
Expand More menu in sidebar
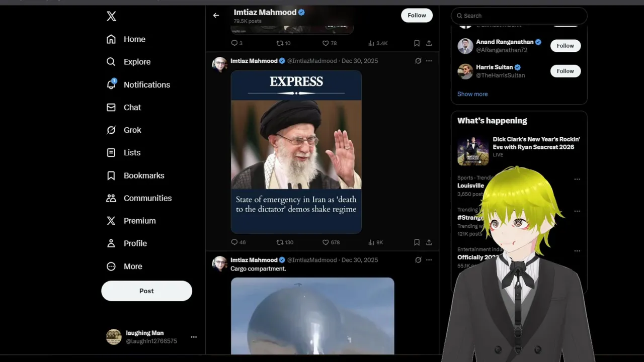point(124,266)
